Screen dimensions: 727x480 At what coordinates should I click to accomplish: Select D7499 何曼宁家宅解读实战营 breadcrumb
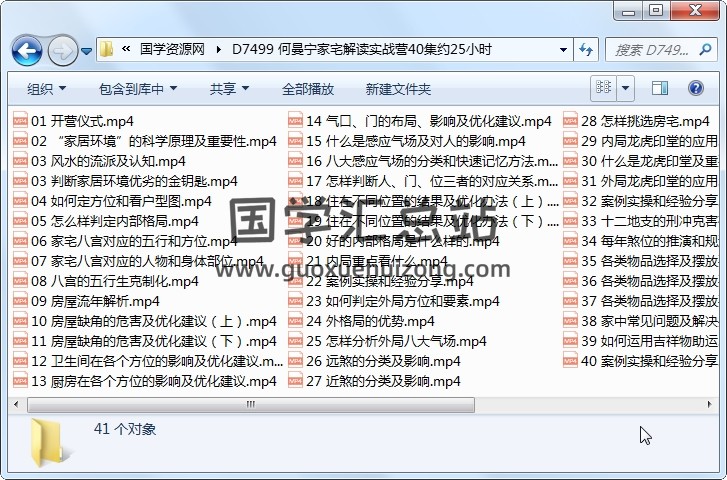coord(362,49)
